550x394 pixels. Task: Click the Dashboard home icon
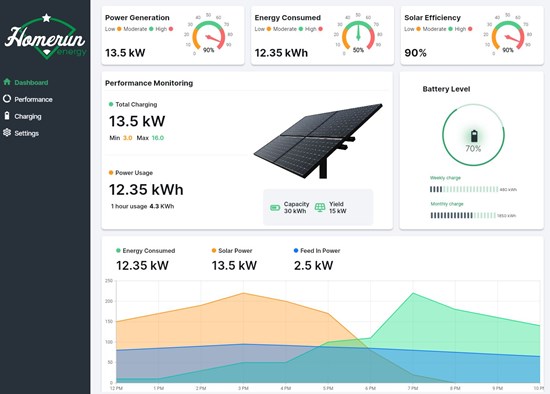[7, 82]
